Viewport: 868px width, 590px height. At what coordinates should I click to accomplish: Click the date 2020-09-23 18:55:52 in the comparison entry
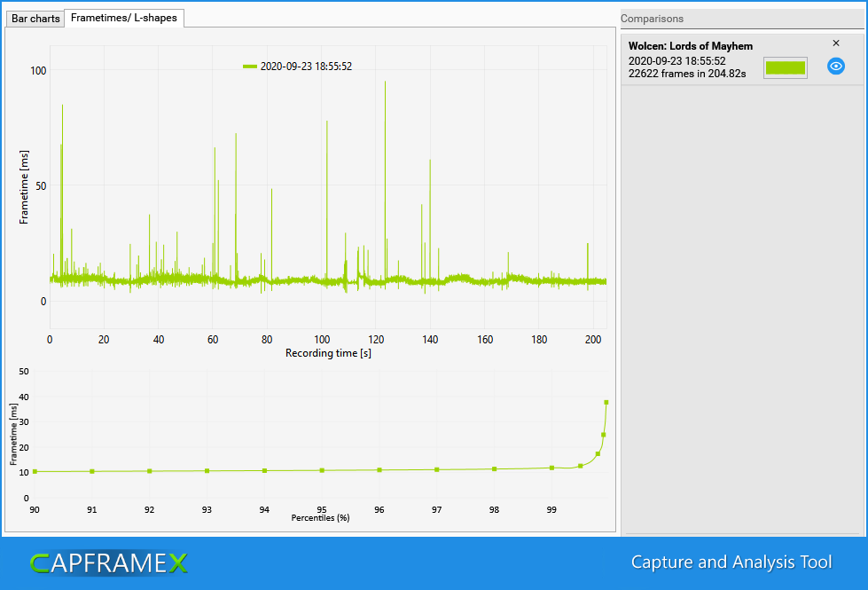click(677, 61)
